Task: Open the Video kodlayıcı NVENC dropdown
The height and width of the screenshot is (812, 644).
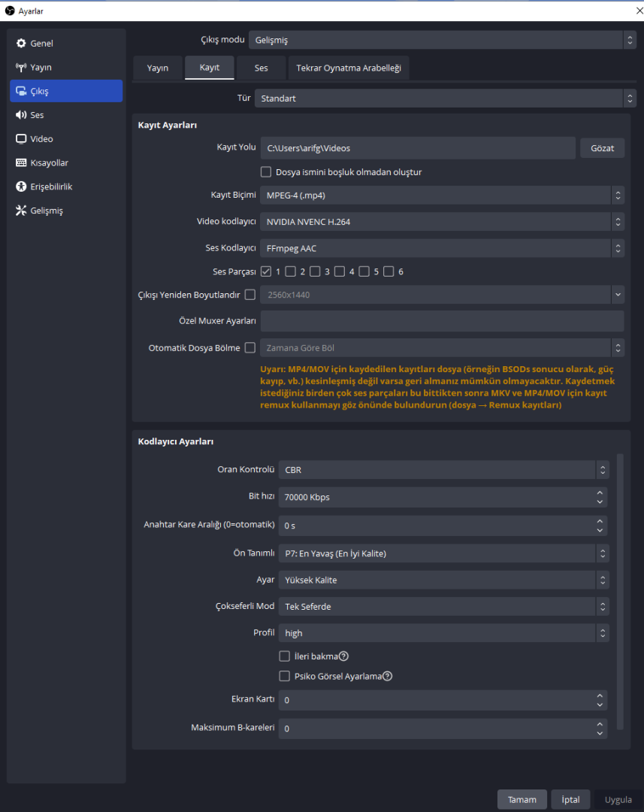Action: [x=443, y=222]
